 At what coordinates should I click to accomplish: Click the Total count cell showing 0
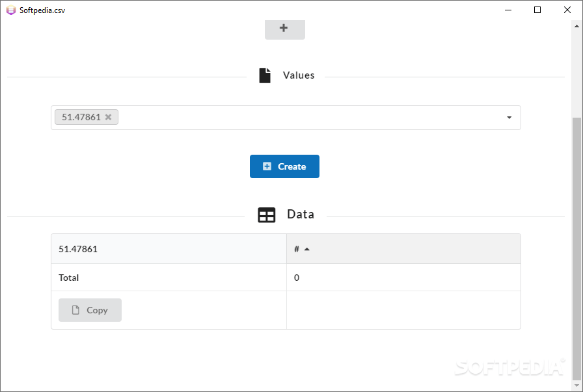[x=297, y=278]
